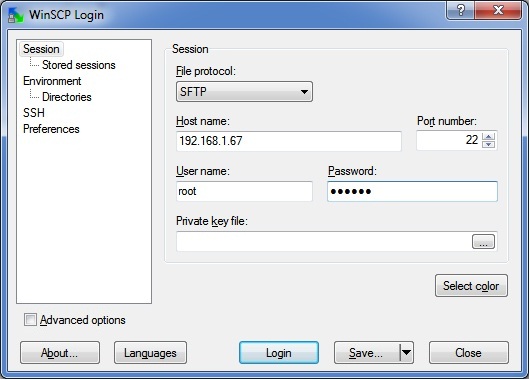
Task: Focus the User name field containing root
Action: (244, 191)
